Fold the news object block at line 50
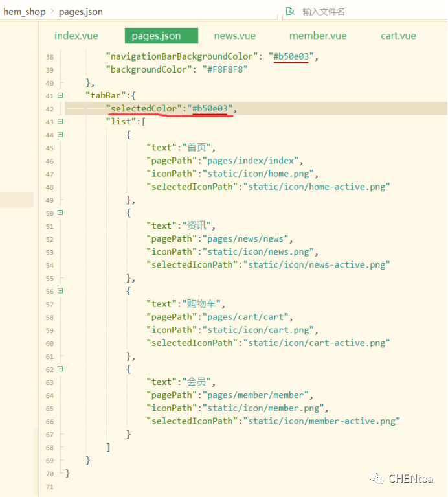Screen dimensions: 448x497 pos(60,213)
